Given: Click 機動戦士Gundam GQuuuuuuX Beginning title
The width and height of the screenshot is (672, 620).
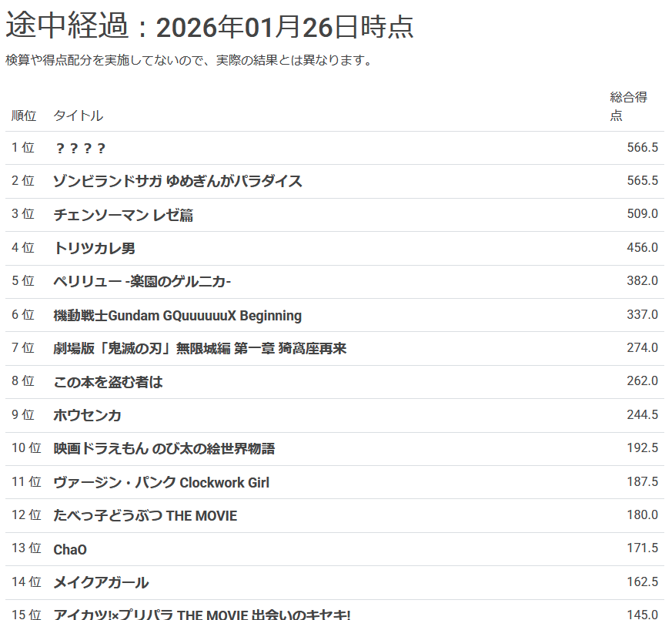Looking at the screenshot, I should [x=177, y=315].
